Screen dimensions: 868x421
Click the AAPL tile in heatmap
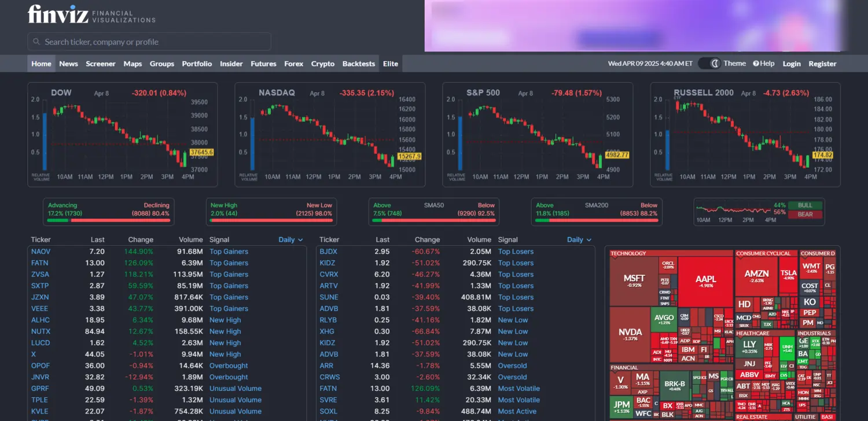pos(705,282)
